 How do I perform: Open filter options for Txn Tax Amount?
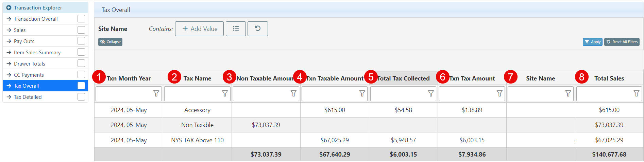click(x=499, y=93)
